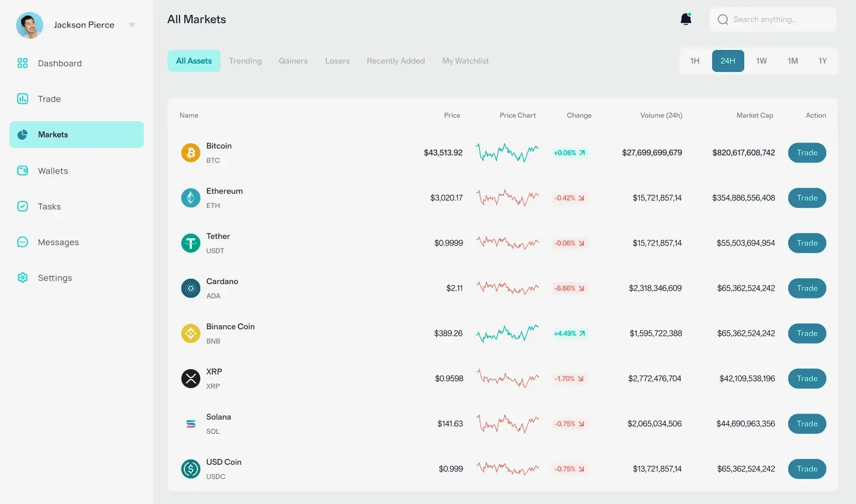Viewport: 856px width, 504px height.
Task: Click the XRP coin logo
Action: [191, 379]
